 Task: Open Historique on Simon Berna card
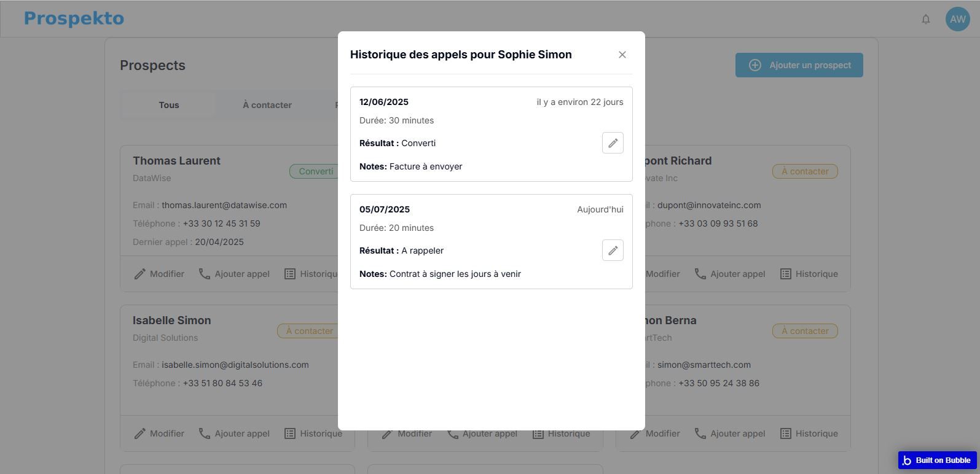(809, 433)
